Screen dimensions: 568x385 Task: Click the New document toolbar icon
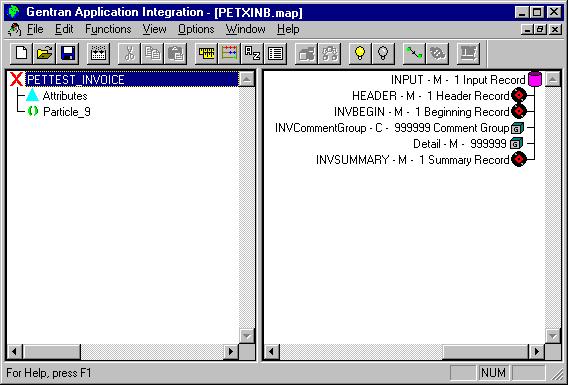pos(22,54)
